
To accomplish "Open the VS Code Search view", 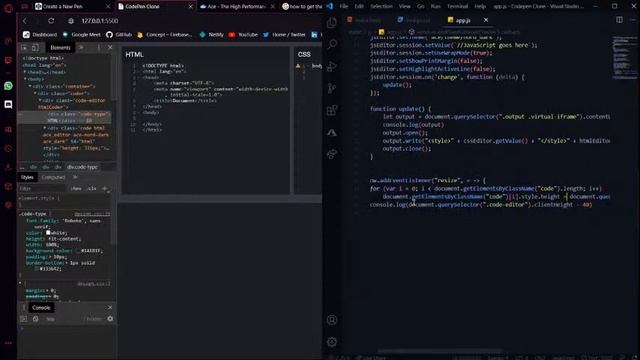I will pyautogui.click(x=332, y=44).
